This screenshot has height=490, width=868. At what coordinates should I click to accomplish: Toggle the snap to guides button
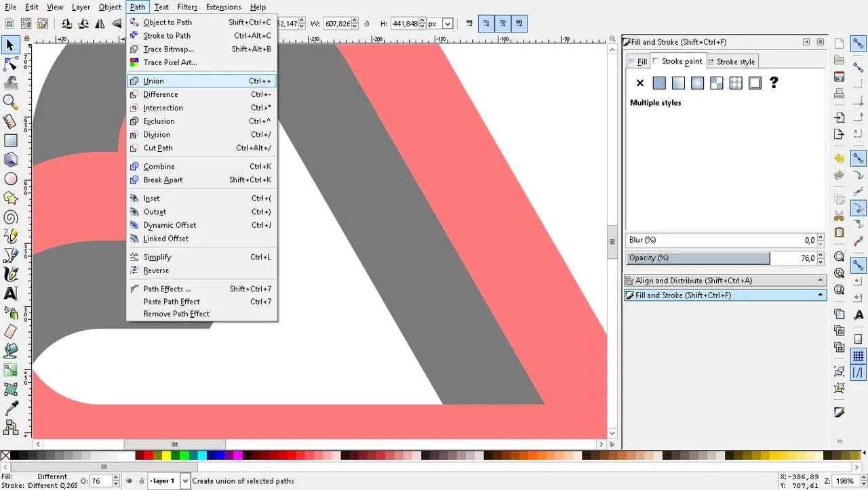coord(858,372)
